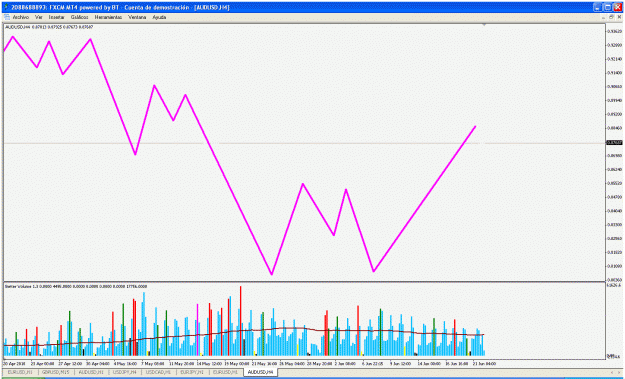
Task: Minimize the FXCM MT4 application window
Action: click(x=597, y=7)
